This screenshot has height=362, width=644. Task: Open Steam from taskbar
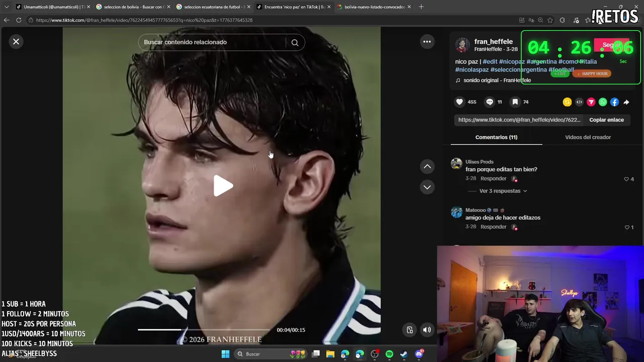[x=404, y=354]
